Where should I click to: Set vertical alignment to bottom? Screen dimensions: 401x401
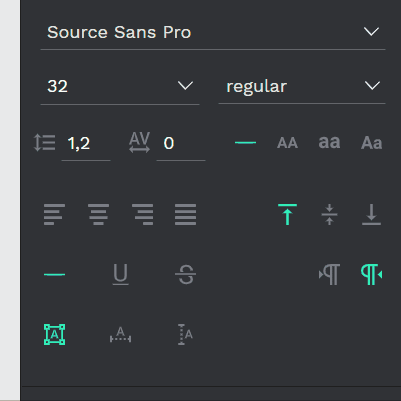[x=371, y=214]
